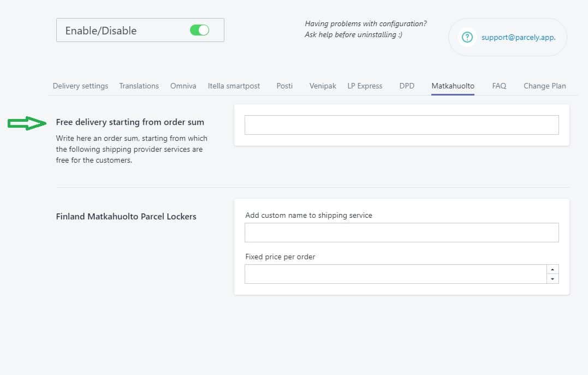This screenshot has width=588, height=375.
Task: Open support@parcely.app email link
Action: pos(518,37)
